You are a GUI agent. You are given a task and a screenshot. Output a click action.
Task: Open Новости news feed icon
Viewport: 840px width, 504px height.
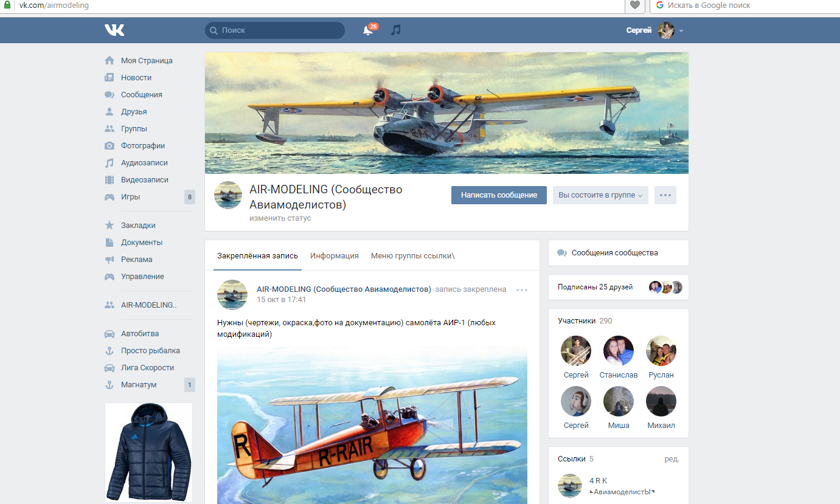pos(109,77)
